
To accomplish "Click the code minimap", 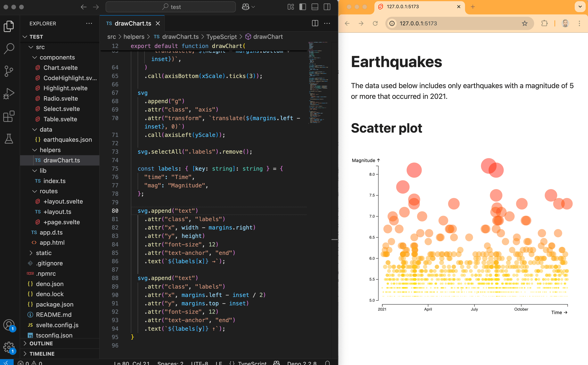I will pos(318,82).
